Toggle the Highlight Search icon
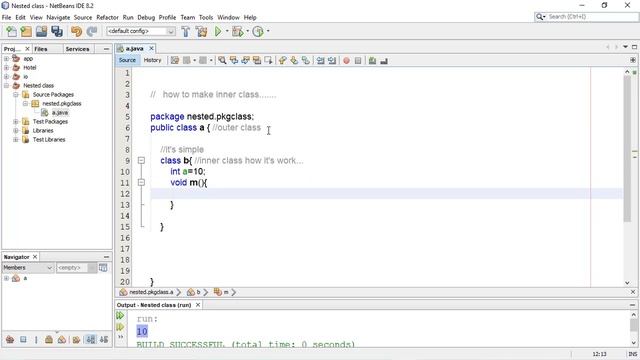640x360 pixels. click(257, 60)
